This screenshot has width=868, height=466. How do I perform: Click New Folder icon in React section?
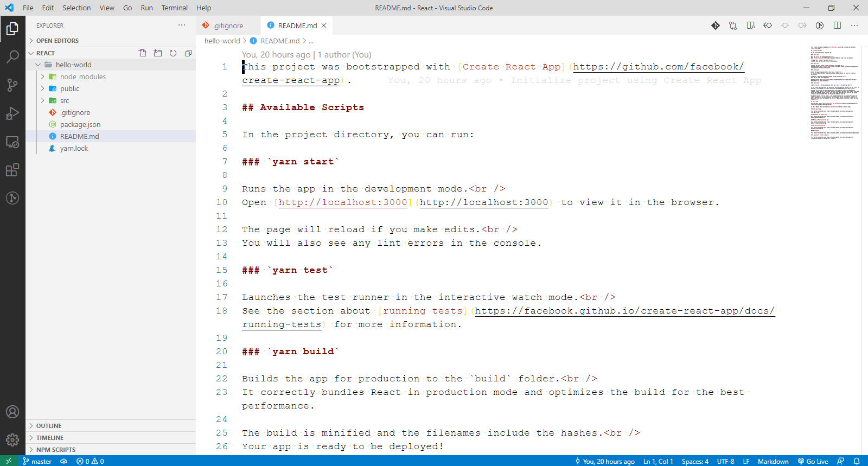(158, 53)
